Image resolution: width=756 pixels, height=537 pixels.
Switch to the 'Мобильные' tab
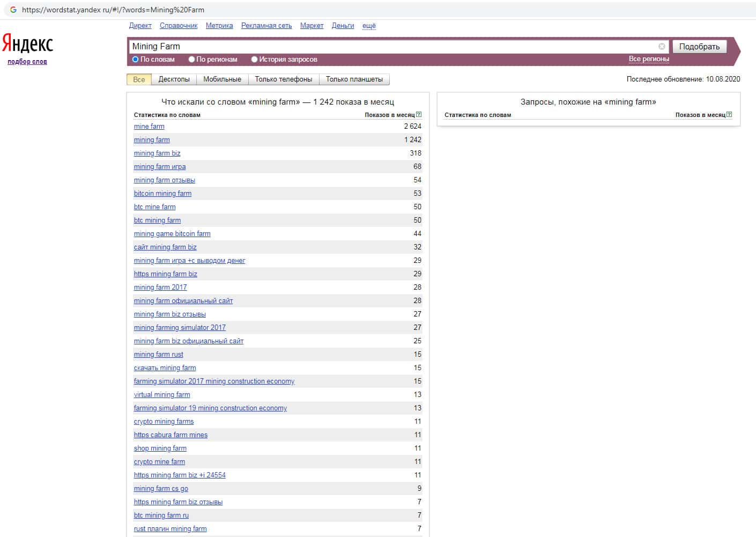point(222,79)
